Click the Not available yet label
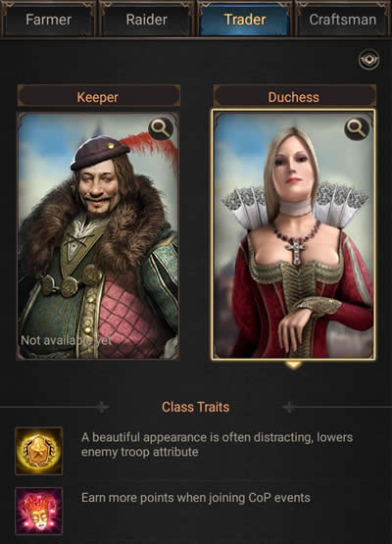The image size is (392, 544). (x=67, y=340)
